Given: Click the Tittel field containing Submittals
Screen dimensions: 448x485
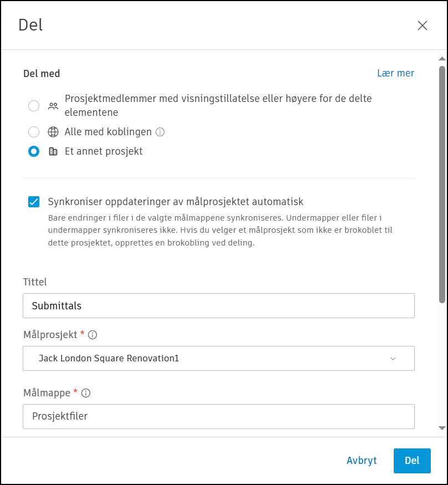Looking at the screenshot, I should [x=218, y=305].
